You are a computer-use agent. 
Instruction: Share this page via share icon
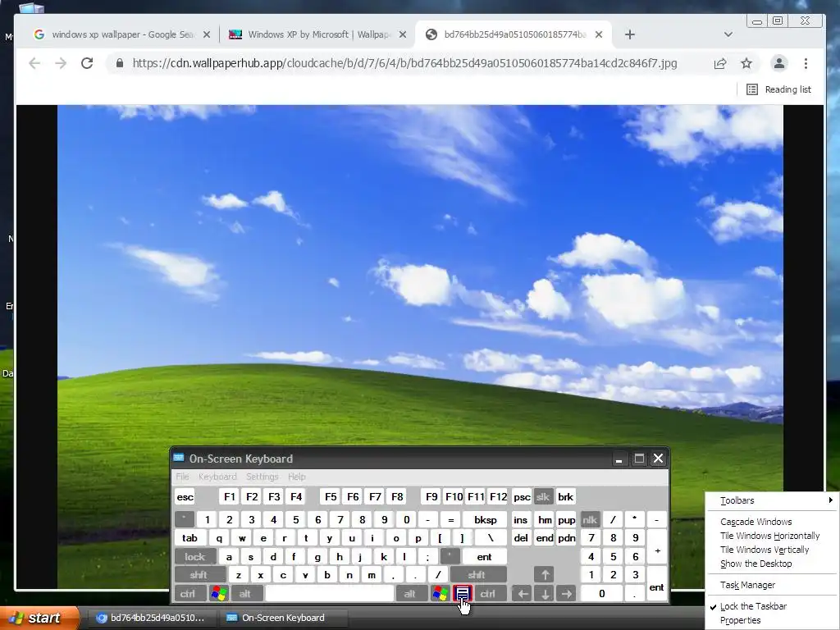tap(720, 64)
